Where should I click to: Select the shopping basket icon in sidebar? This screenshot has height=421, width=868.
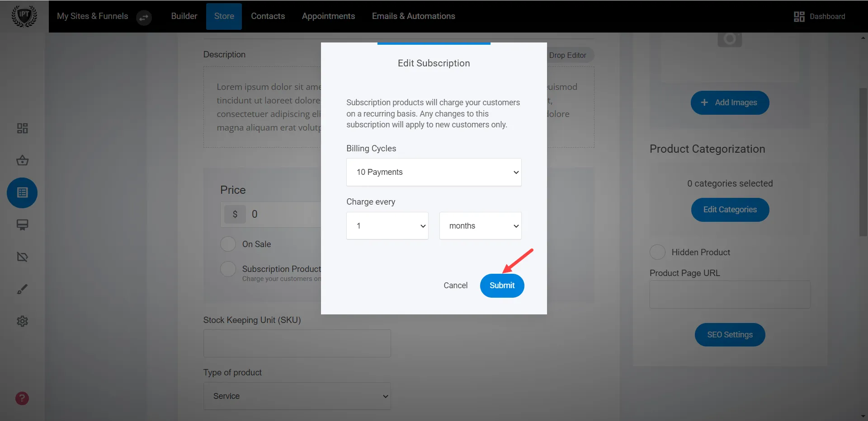click(x=22, y=160)
